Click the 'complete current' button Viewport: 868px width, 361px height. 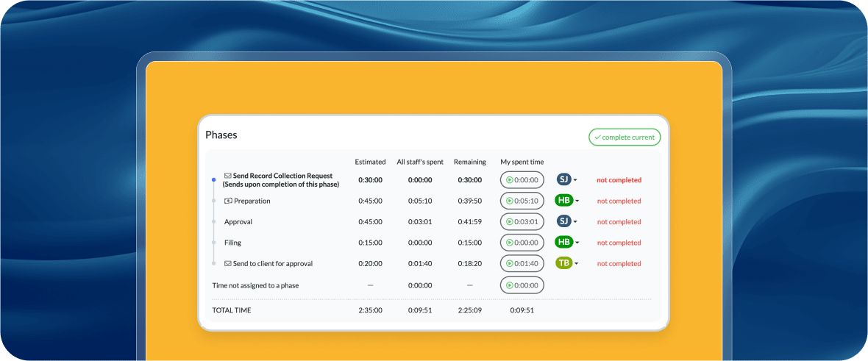[x=625, y=137]
